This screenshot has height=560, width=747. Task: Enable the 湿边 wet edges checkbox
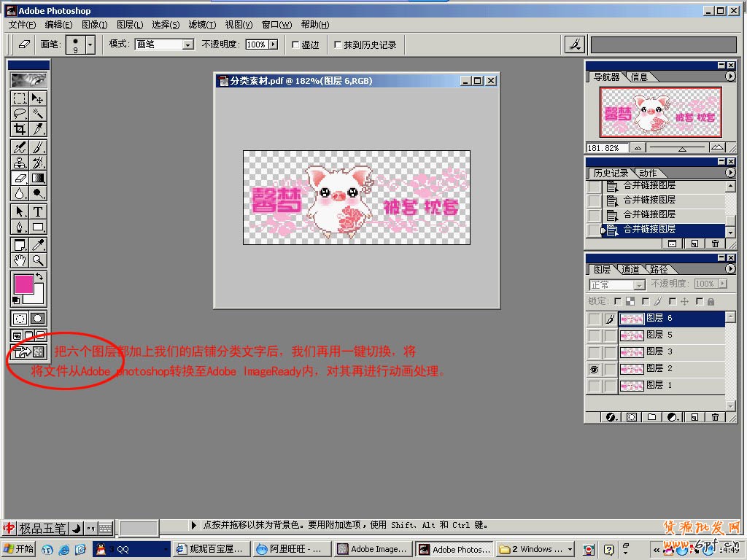295,44
